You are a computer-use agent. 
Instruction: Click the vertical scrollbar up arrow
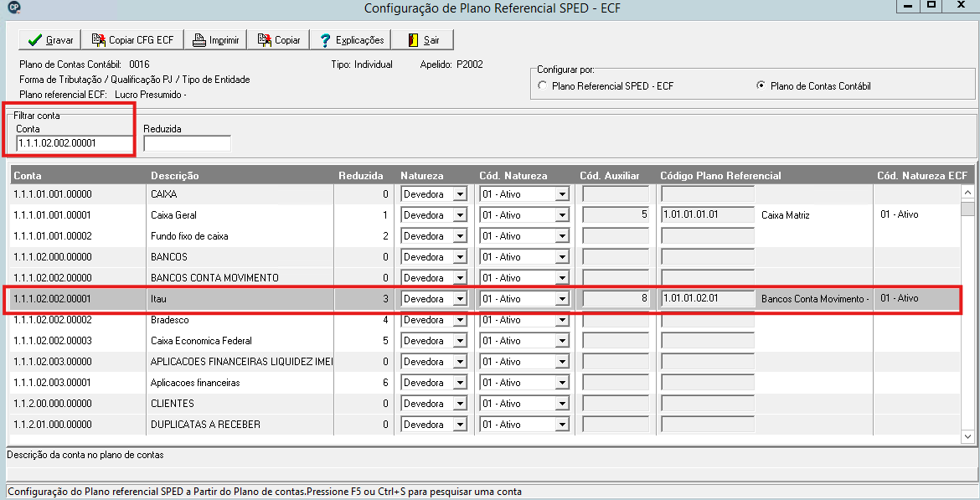coord(967,193)
